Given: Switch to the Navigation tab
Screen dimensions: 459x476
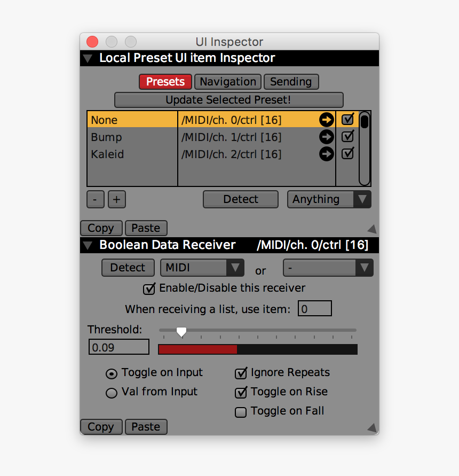Looking at the screenshot, I should click(x=227, y=82).
